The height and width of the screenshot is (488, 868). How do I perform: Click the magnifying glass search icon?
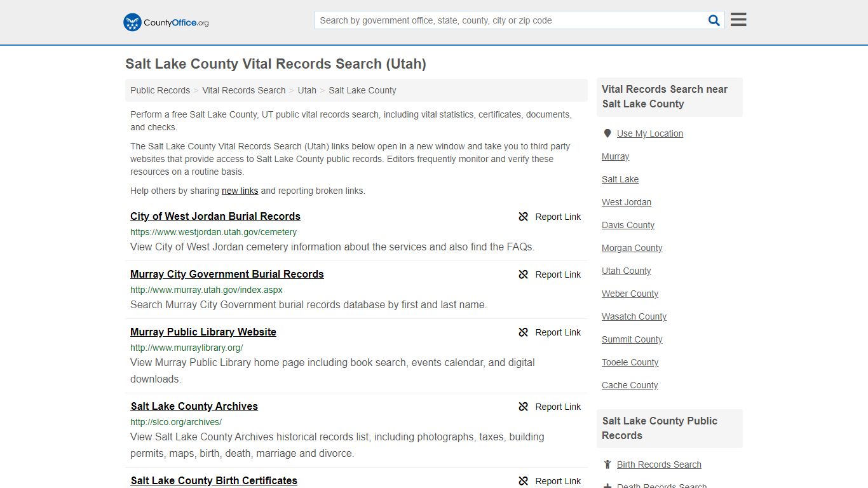(x=714, y=20)
